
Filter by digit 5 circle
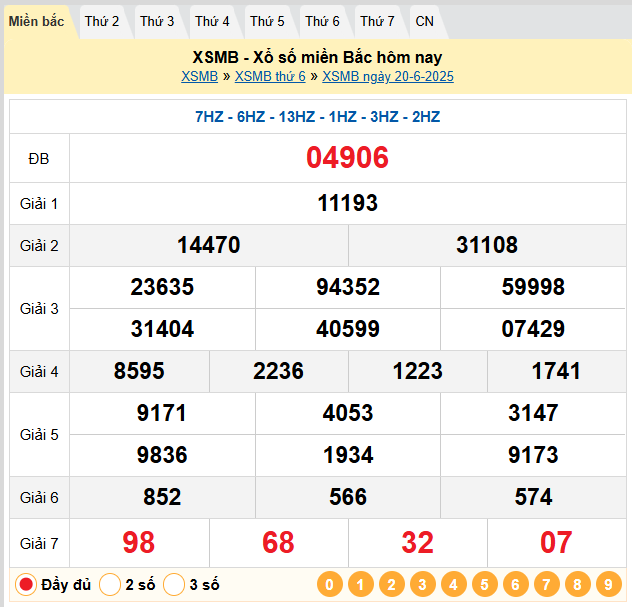point(485,584)
